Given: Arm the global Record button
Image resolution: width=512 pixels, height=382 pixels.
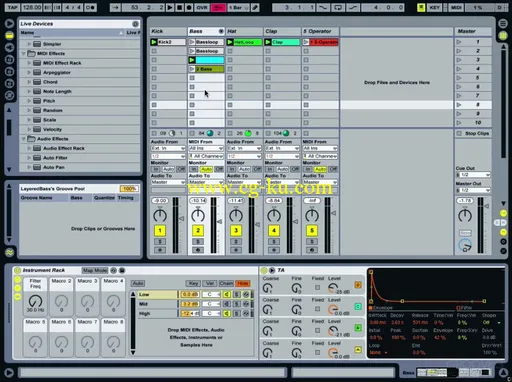Looking at the screenshot, I should [x=189, y=7].
